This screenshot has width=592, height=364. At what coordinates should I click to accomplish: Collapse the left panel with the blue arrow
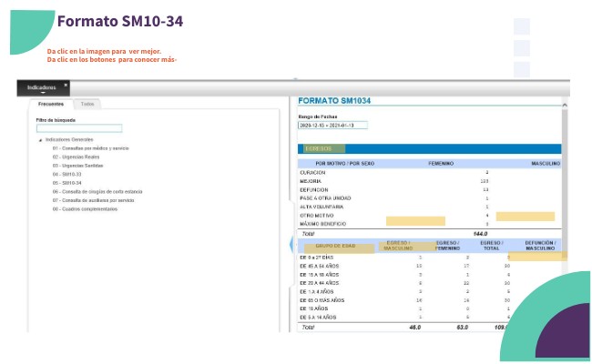(291, 245)
